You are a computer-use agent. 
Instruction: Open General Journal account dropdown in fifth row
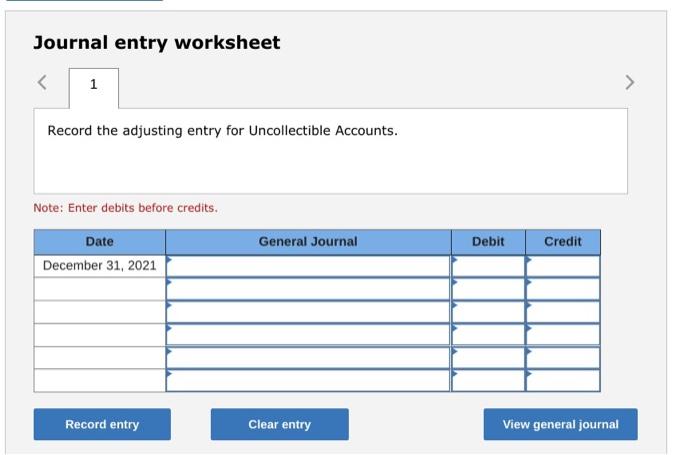point(308,358)
